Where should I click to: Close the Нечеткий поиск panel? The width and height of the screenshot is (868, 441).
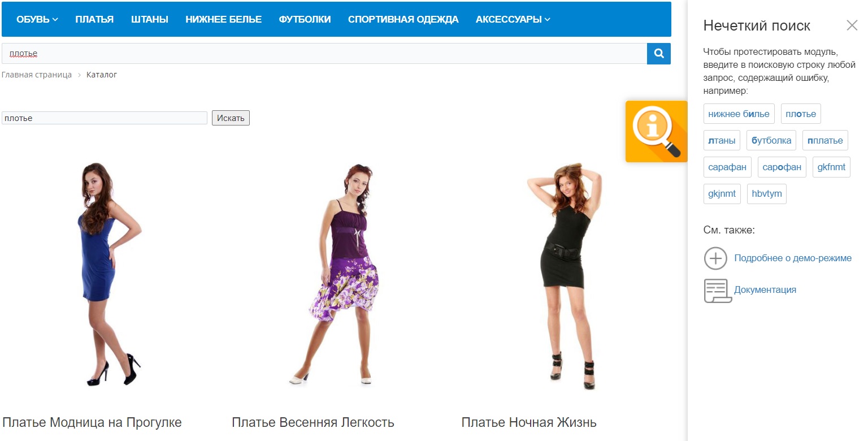852,25
